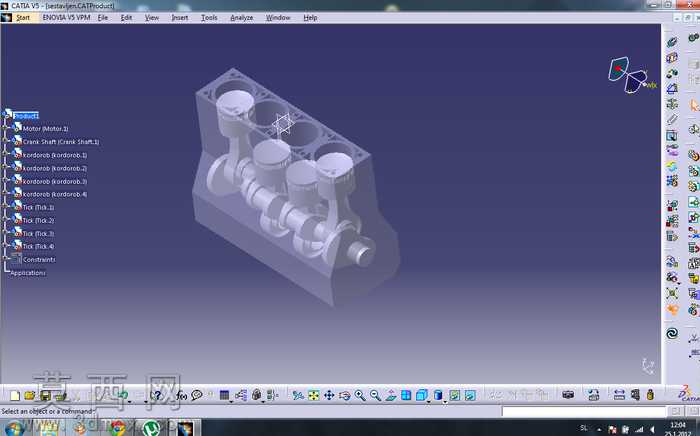Click the 3D compass in viewport corner
The height and width of the screenshot is (436, 700).
[631, 75]
